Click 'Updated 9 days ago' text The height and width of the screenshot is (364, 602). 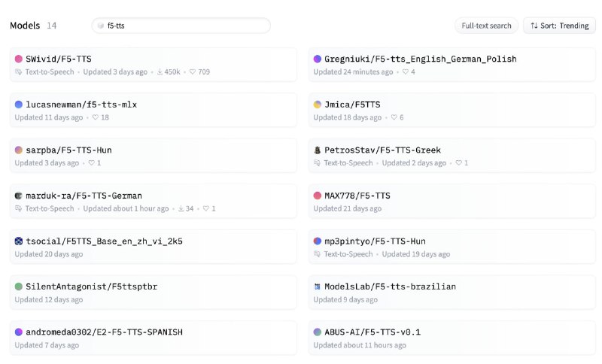click(345, 299)
